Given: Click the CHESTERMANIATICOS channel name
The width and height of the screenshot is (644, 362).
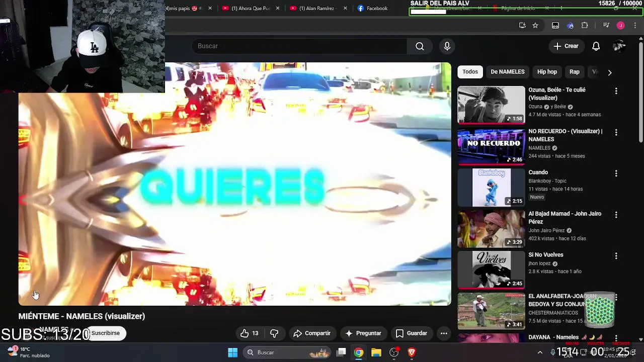Looking at the screenshot, I should [553, 313].
